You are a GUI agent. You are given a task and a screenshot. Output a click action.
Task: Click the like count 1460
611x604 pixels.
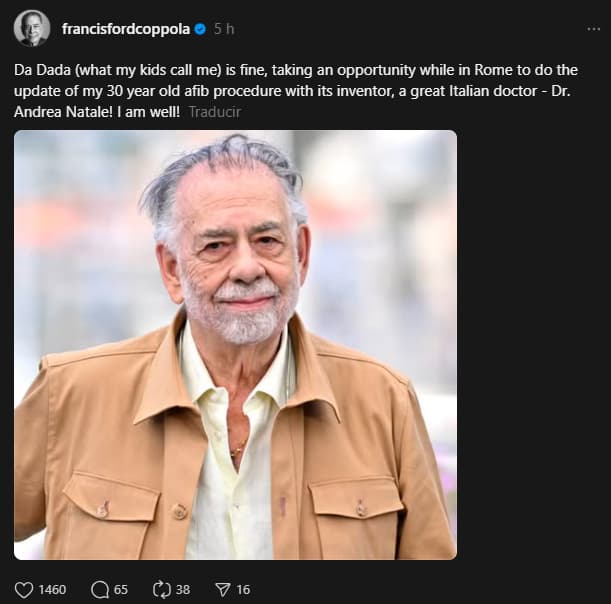click(52, 589)
